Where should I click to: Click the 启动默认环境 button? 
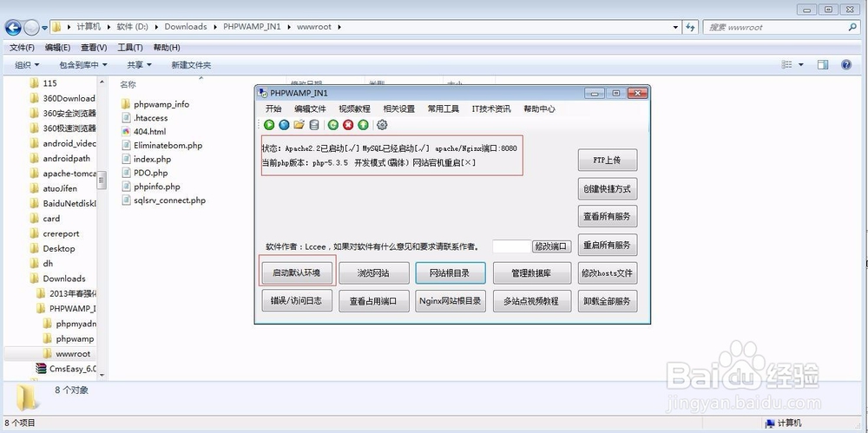(297, 272)
